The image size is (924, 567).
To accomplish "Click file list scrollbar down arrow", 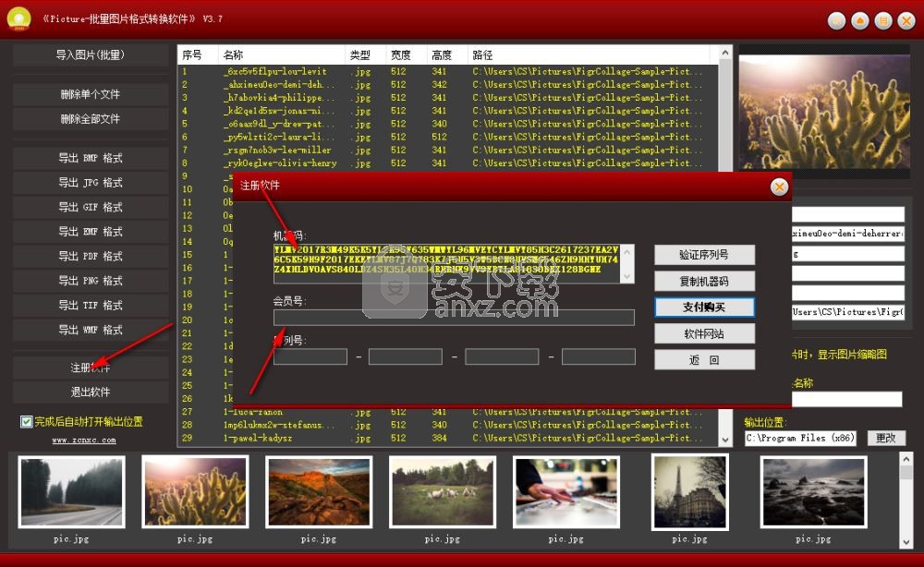I will (x=725, y=440).
